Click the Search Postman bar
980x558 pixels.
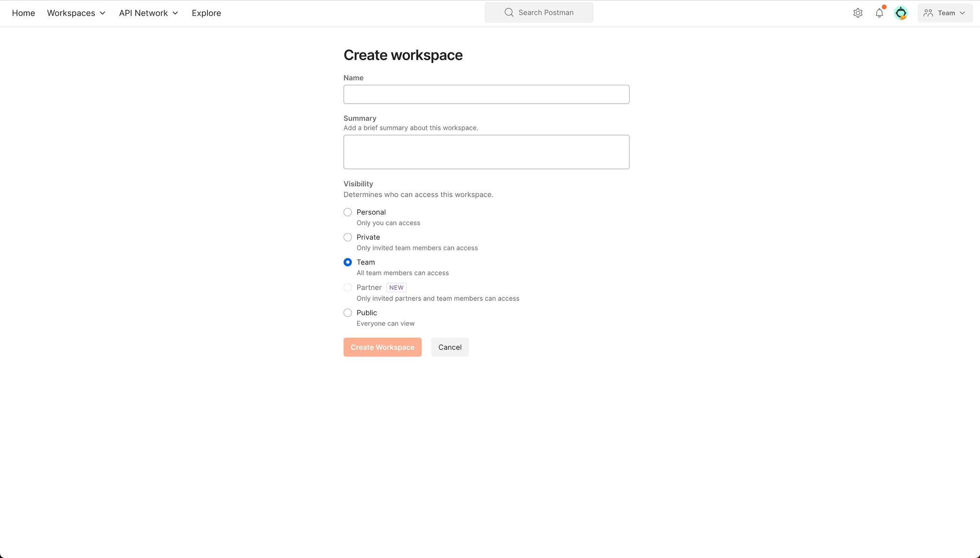coord(538,12)
